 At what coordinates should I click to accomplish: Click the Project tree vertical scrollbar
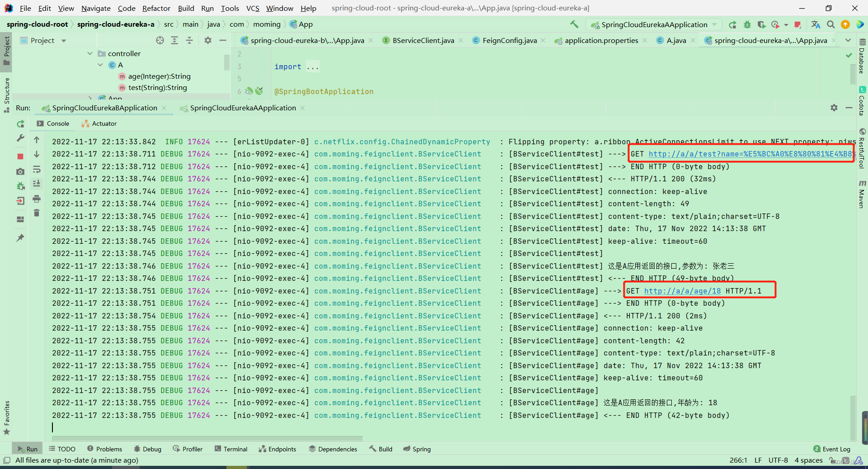(x=227, y=62)
